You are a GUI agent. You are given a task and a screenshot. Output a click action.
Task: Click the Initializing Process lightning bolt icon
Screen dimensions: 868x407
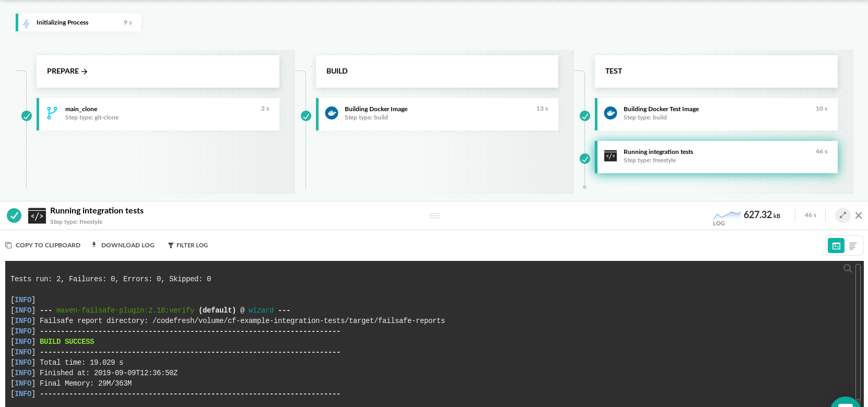(x=26, y=23)
